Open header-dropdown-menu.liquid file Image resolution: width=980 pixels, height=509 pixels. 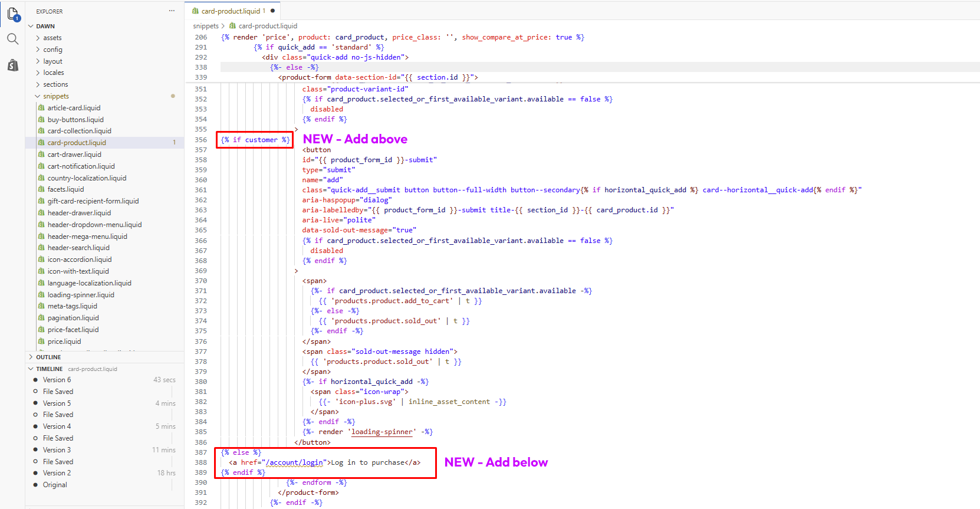click(x=94, y=225)
